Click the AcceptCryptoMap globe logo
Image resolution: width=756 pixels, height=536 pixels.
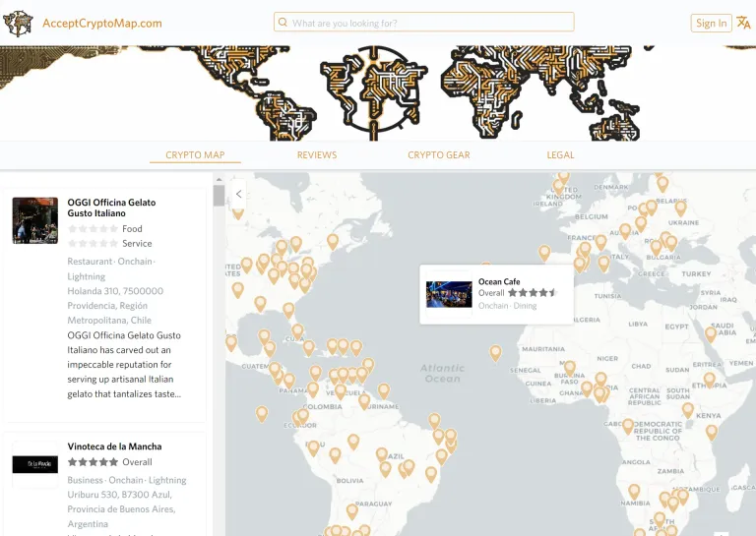[18, 24]
